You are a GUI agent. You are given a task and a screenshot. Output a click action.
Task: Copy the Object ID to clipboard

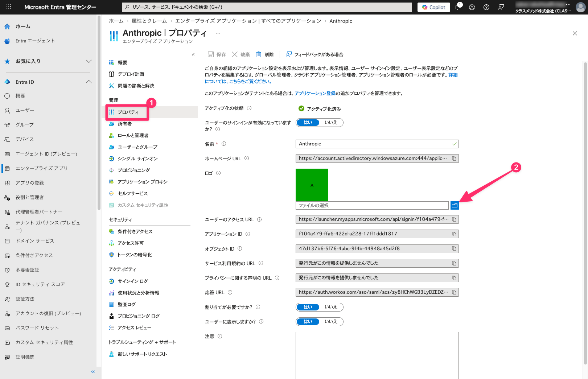coord(454,249)
